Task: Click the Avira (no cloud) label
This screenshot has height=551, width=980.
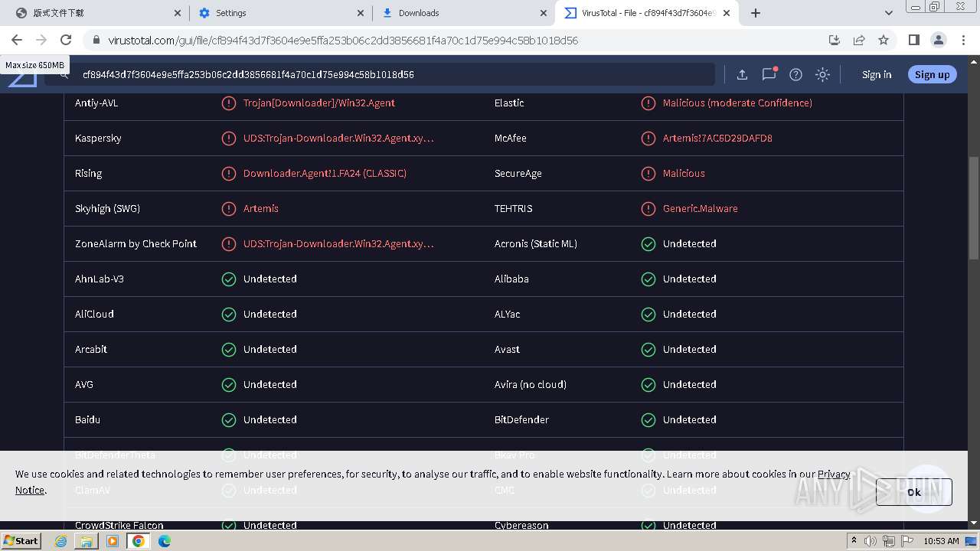Action: (x=531, y=384)
